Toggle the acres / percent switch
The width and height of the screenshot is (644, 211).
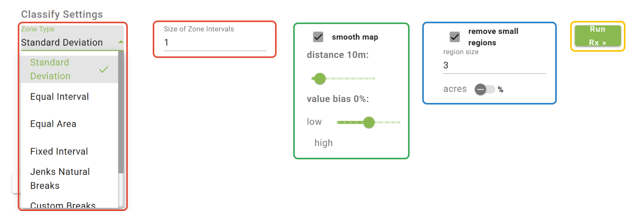(x=485, y=90)
